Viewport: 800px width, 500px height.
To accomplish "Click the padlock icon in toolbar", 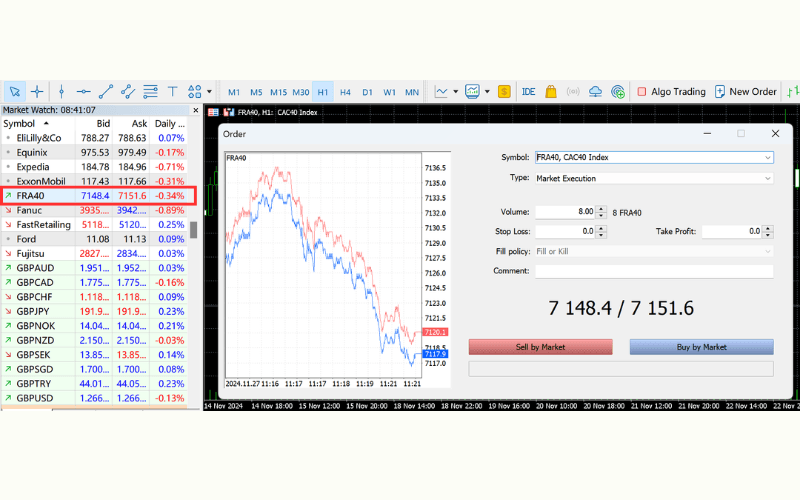I will pos(551,91).
